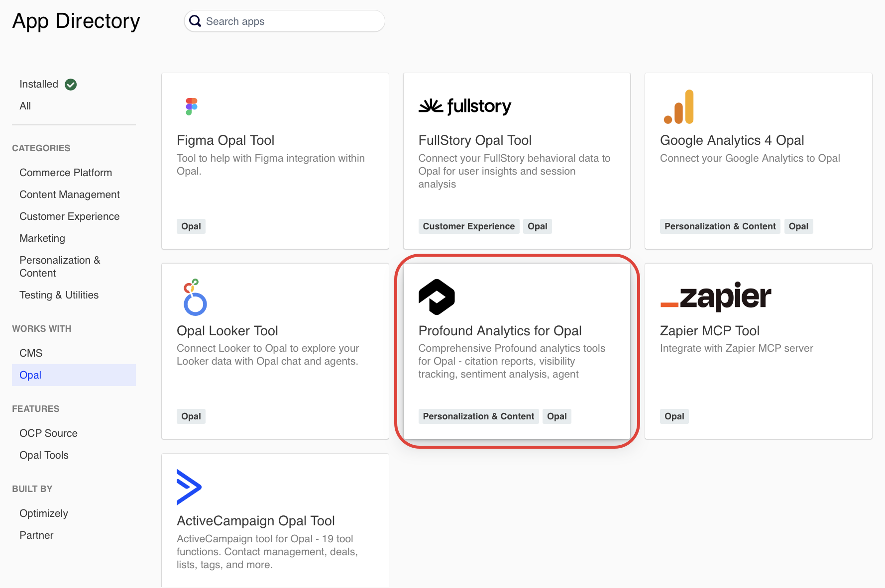Click the Looker logo icon
The width and height of the screenshot is (885, 588).
pyautogui.click(x=195, y=297)
